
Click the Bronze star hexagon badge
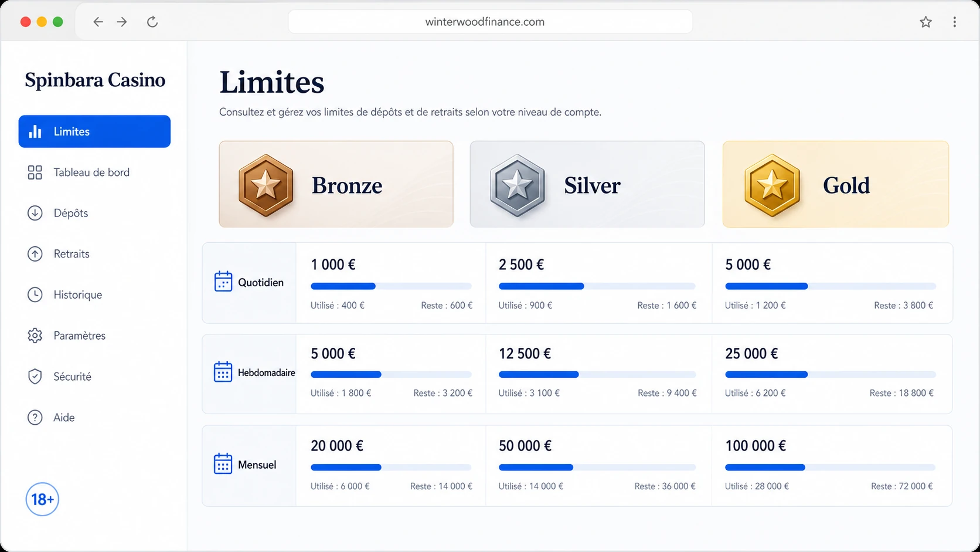pos(266,185)
